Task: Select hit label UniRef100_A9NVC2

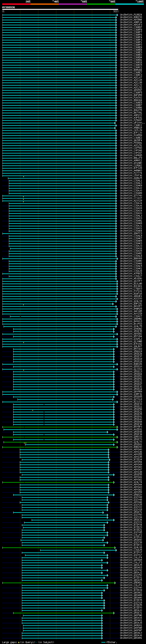Action: coord(131,160)
